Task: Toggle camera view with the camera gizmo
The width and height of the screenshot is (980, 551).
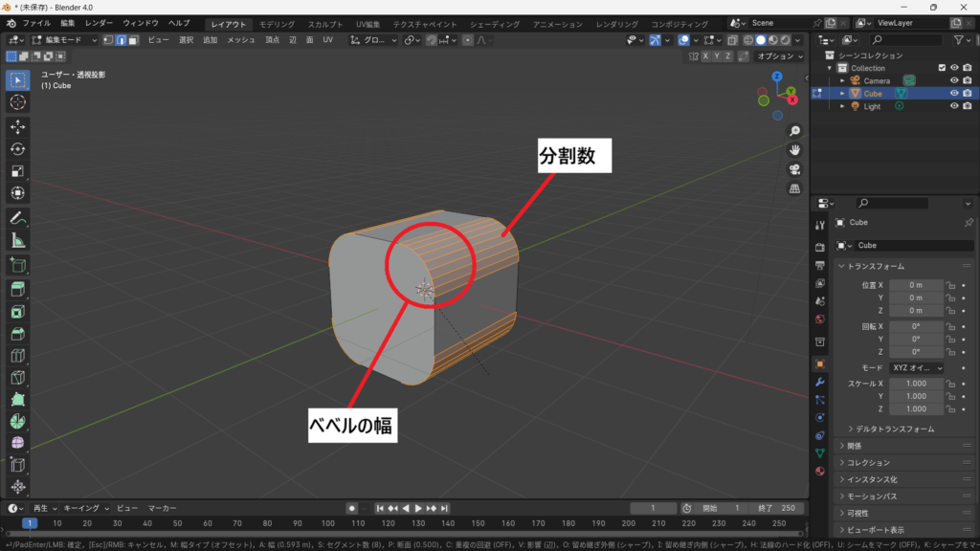Action: click(794, 169)
